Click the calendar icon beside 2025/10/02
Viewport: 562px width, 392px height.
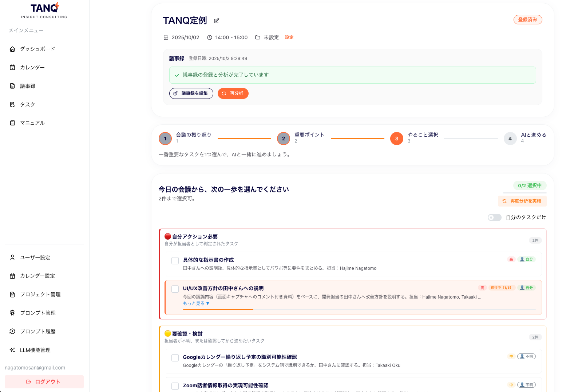point(166,37)
